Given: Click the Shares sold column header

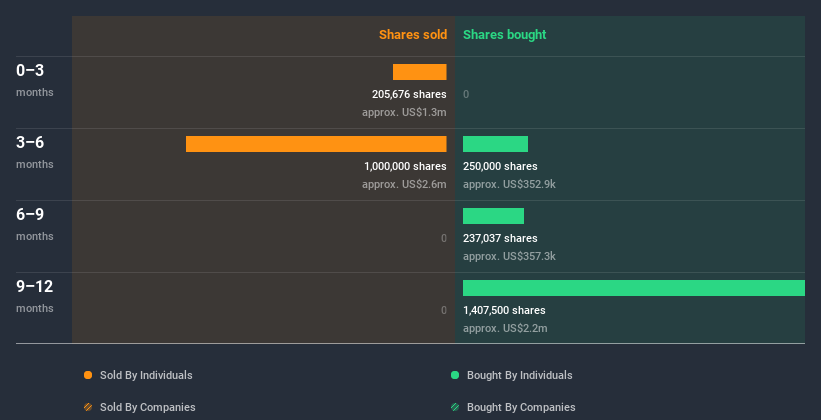Looking at the screenshot, I should tap(413, 35).
